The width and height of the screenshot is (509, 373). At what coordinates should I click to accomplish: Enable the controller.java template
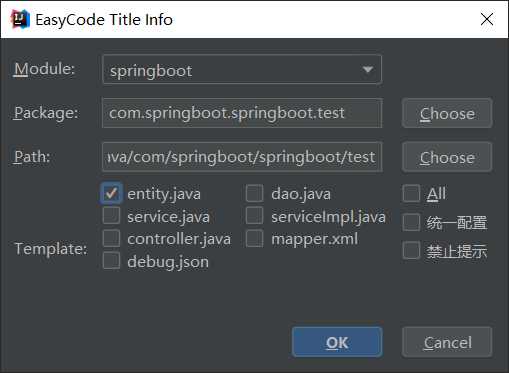tap(111, 238)
